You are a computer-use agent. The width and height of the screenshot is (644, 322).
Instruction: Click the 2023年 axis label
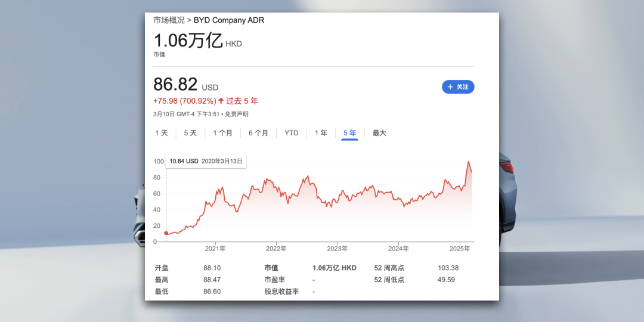(338, 249)
